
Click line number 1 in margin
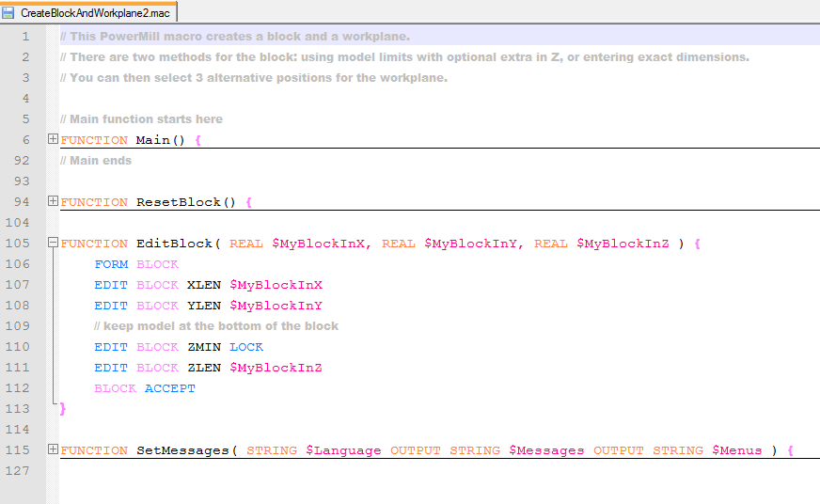25,37
